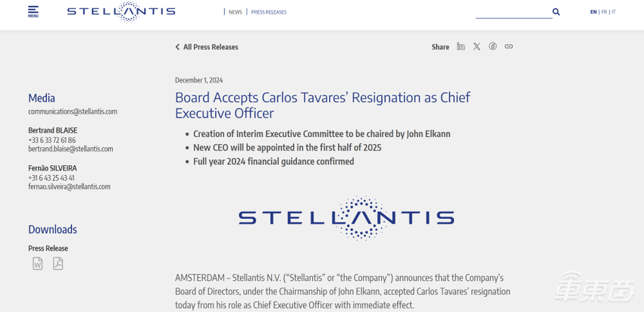
Task: Click bertrand.blaise@stellantis.com email link
Action: click(x=70, y=149)
